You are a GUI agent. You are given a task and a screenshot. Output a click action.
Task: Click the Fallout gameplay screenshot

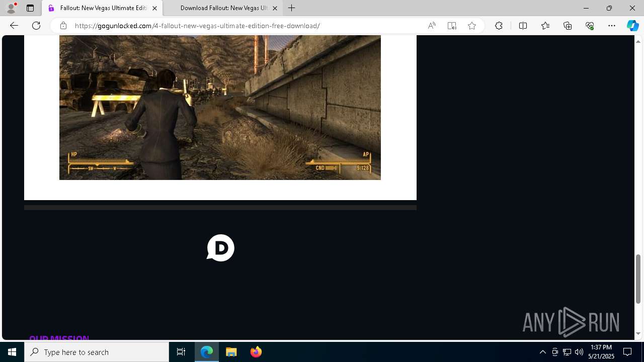220,108
